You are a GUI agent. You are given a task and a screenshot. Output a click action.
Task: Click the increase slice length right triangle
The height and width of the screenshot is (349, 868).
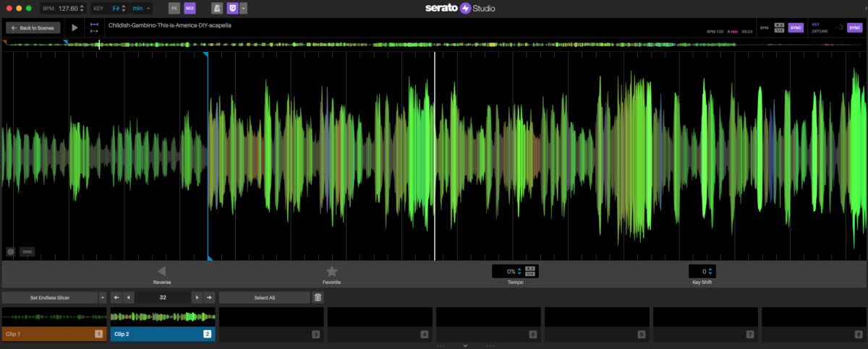(x=197, y=298)
